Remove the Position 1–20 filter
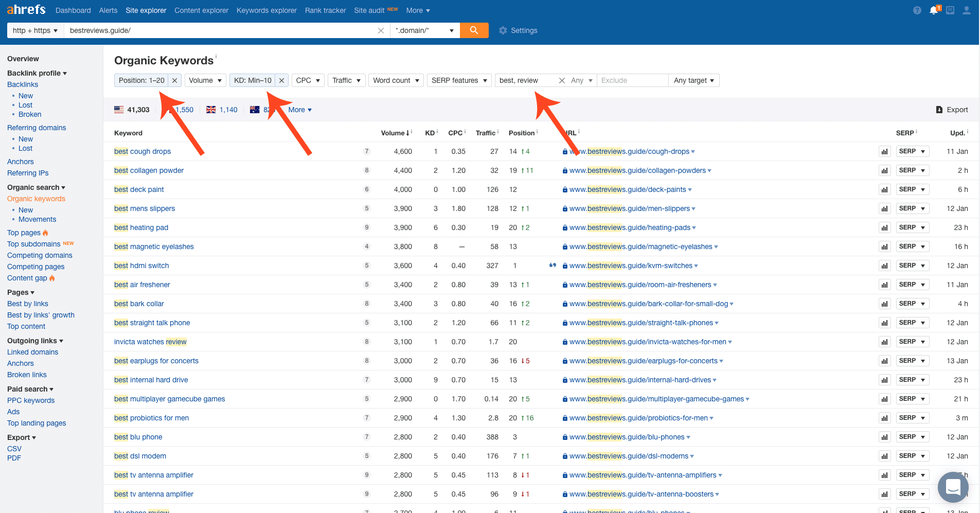This screenshot has width=980, height=513. coord(174,80)
